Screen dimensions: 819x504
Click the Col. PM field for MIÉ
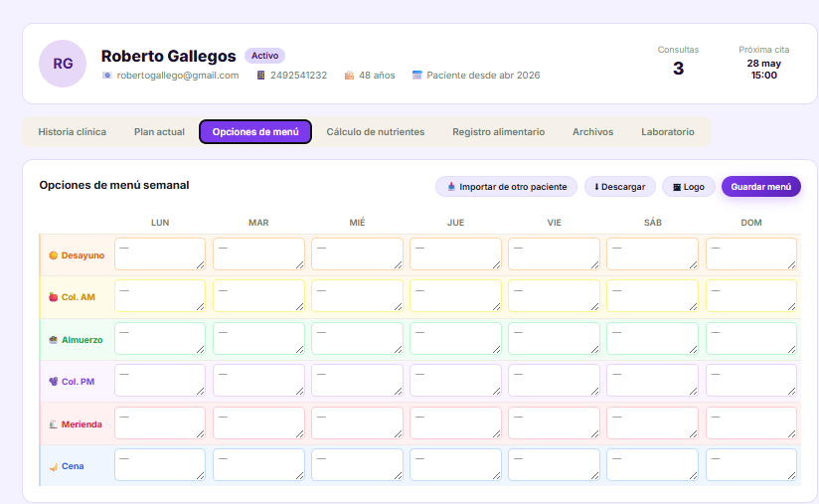pos(357,380)
